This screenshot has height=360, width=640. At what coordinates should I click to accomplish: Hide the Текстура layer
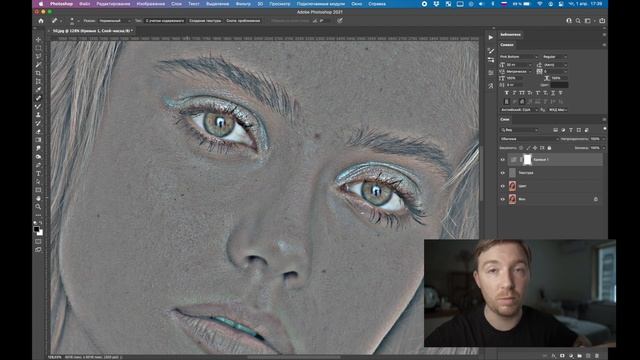pyautogui.click(x=503, y=173)
